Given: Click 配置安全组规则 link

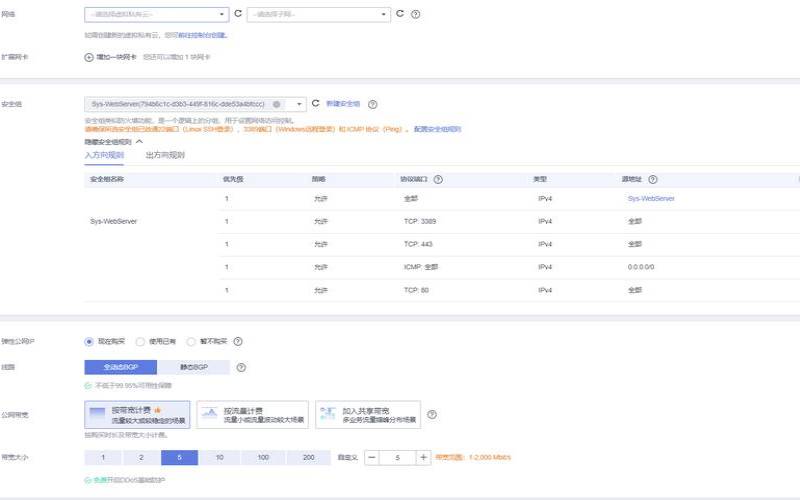Looking at the screenshot, I should pos(437,129).
